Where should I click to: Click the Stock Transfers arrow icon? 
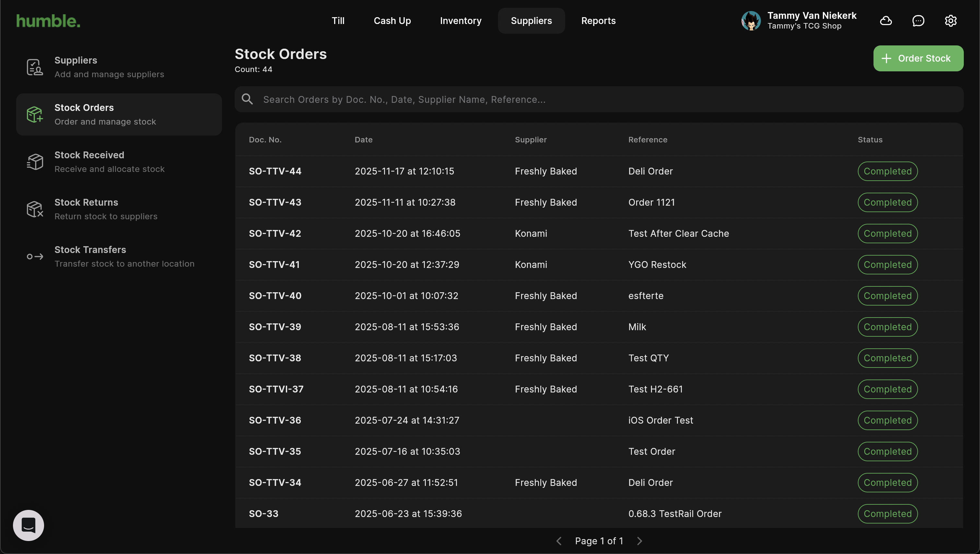click(35, 257)
